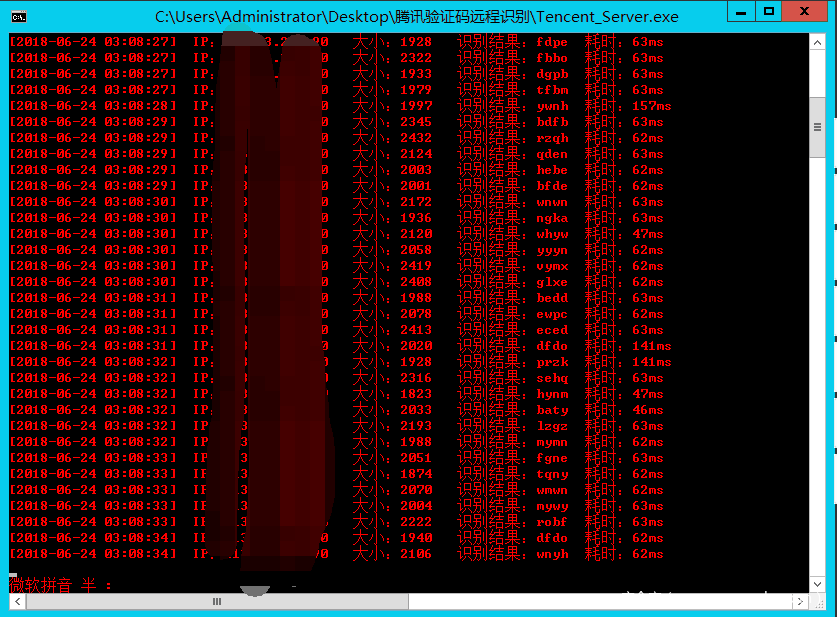Click the size value 2432 in log
Image resolution: width=837 pixels, height=617 pixels.
[x=416, y=138]
